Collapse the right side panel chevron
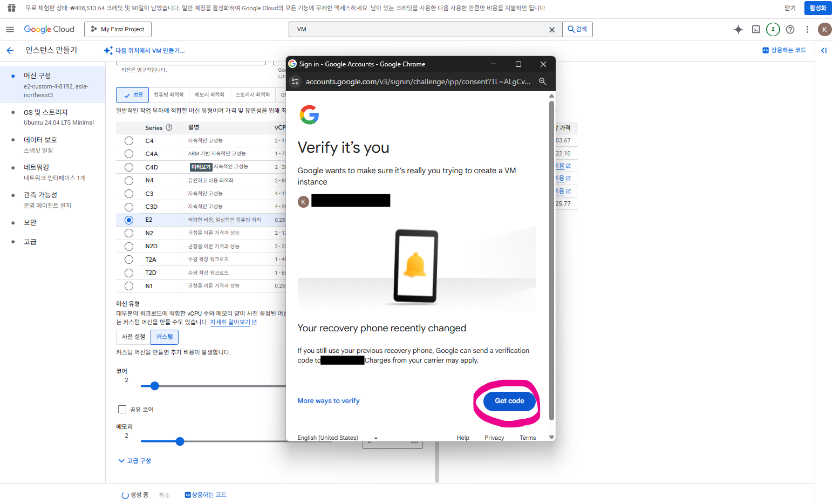Image resolution: width=833 pixels, height=504 pixels. coord(824,50)
